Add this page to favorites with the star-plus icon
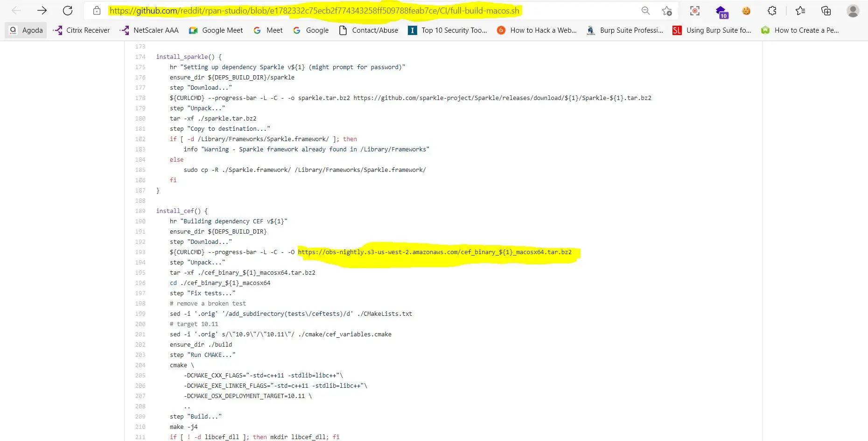Screen dimensions: 868x441 (x=667, y=11)
